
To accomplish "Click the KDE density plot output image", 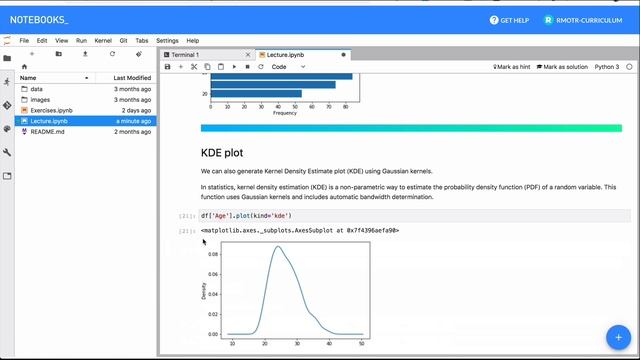I will point(286,294).
